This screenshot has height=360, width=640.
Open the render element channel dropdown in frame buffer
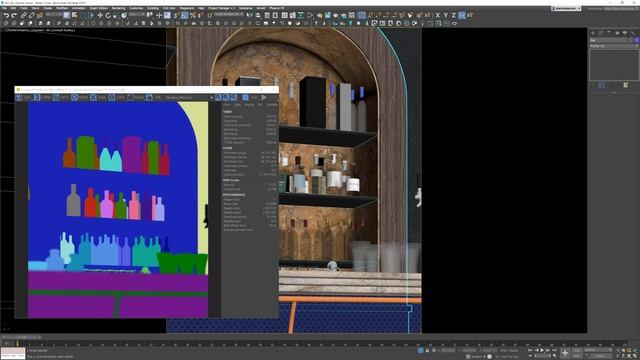point(189,98)
